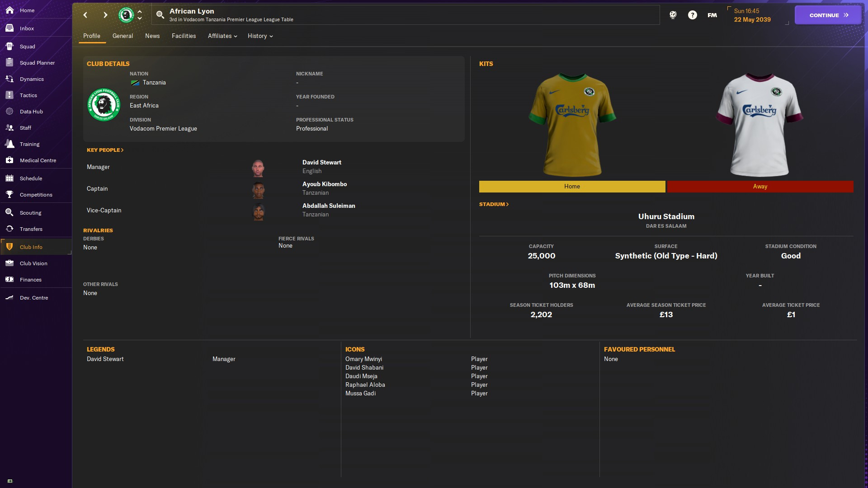Switch to the General tab

(x=123, y=36)
